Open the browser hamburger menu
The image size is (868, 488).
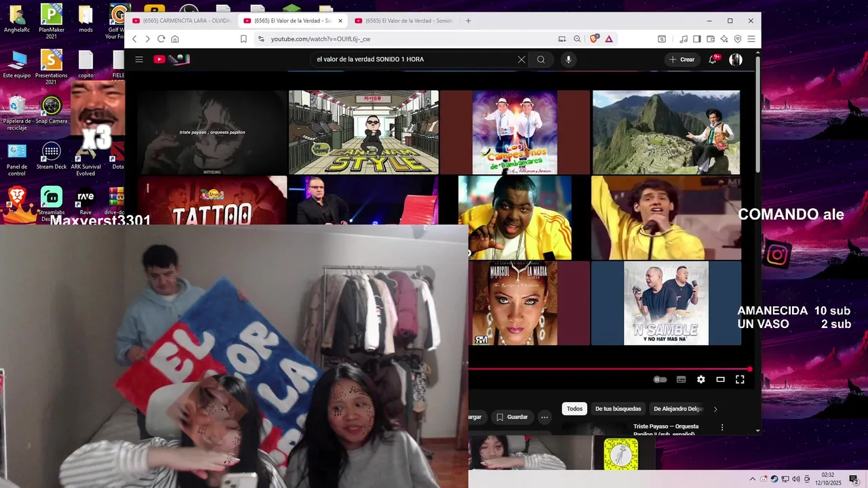point(751,39)
